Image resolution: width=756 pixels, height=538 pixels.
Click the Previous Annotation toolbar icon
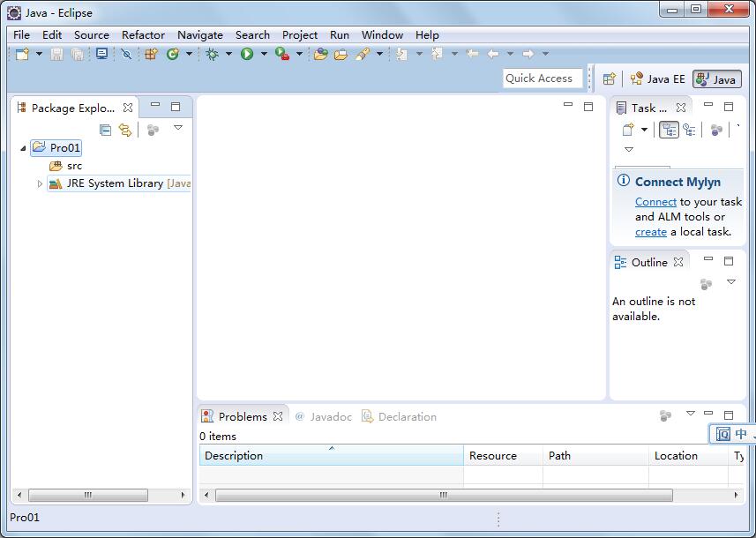click(437, 54)
